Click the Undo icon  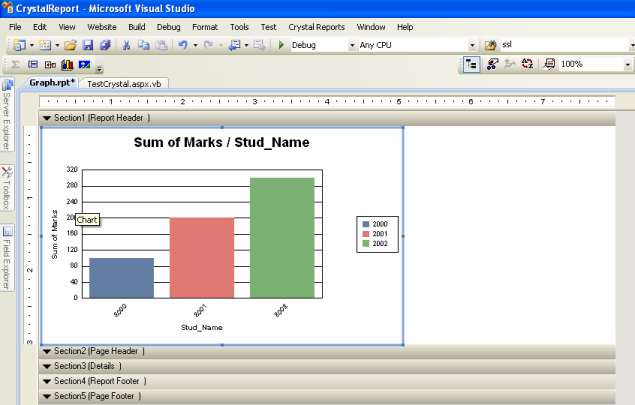(x=182, y=45)
